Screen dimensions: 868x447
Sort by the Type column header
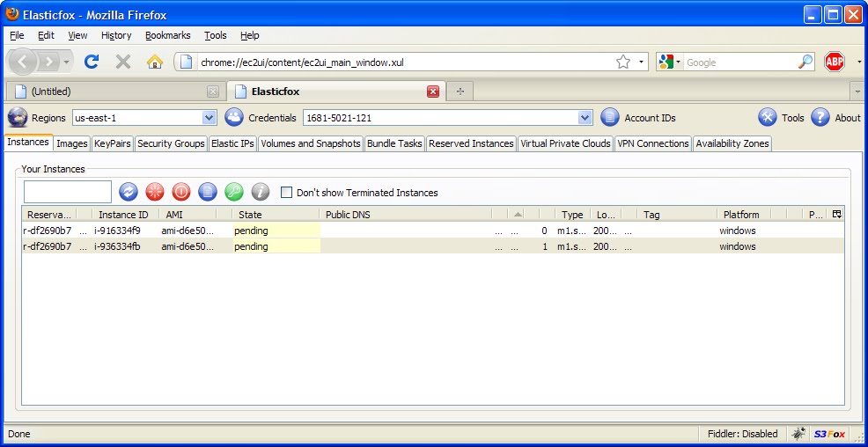point(572,215)
